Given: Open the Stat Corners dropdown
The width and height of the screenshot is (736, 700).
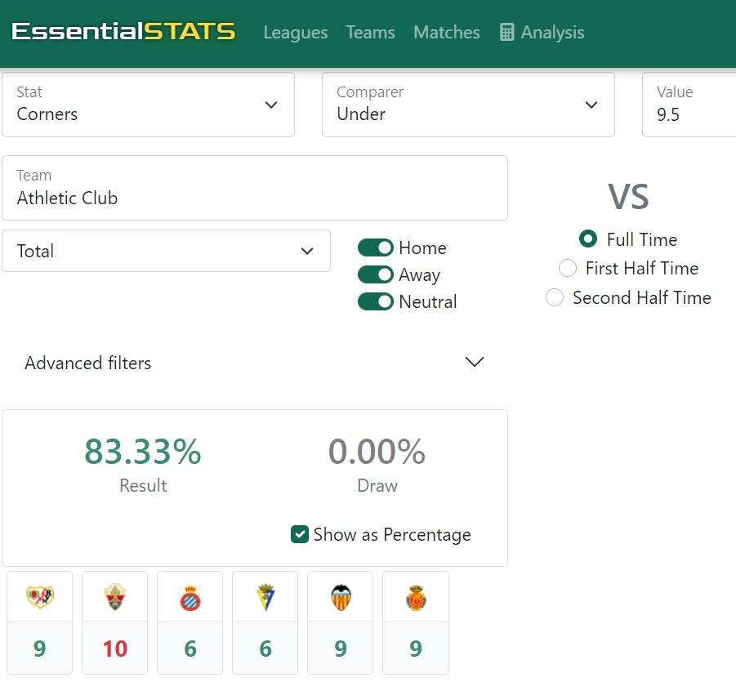Looking at the screenshot, I should click(x=148, y=105).
